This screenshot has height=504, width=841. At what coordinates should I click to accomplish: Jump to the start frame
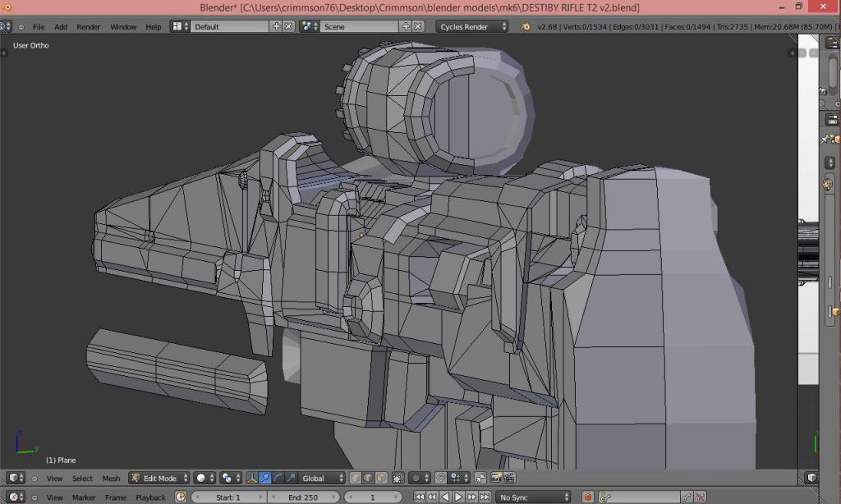420,497
